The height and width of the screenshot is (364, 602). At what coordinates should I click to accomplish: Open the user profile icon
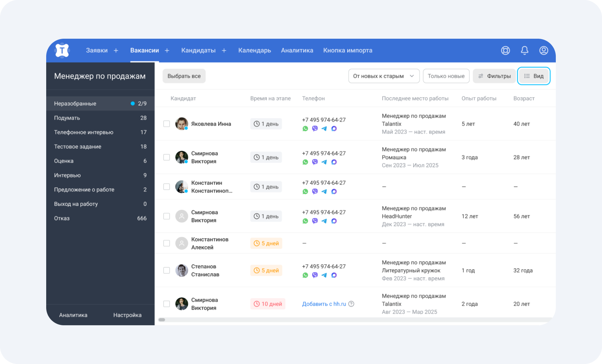click(x=544, y=50)
